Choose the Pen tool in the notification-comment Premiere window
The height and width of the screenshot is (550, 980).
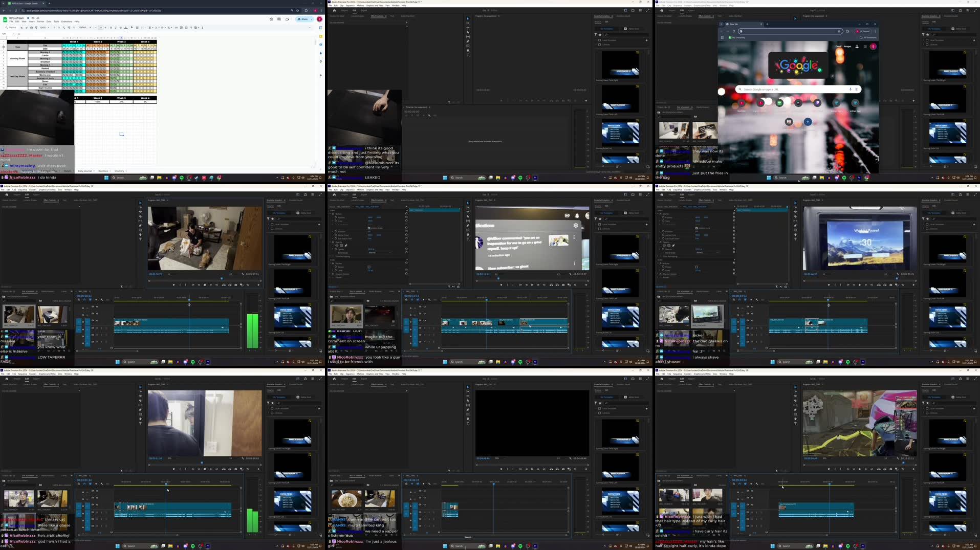(x=468, y=226)
